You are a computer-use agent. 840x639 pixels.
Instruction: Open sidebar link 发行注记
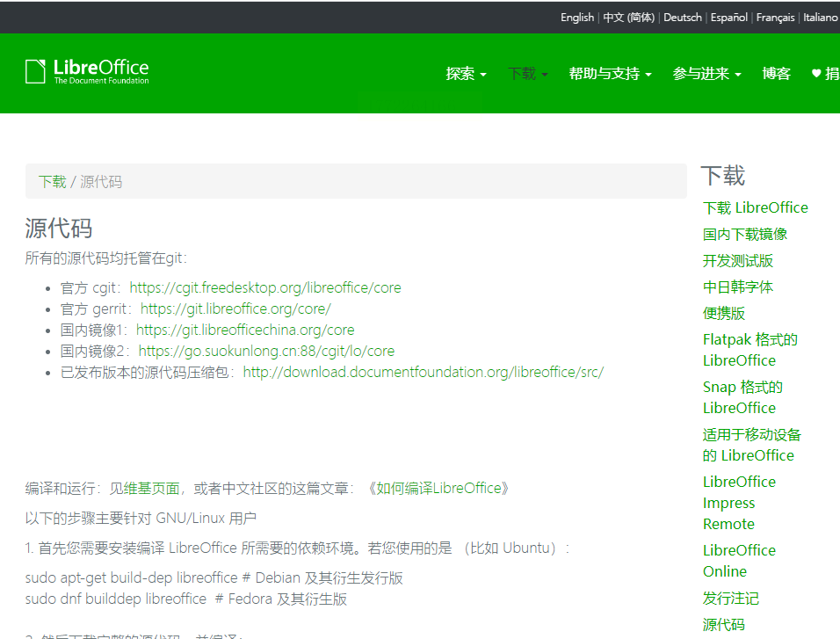(731, 599)
